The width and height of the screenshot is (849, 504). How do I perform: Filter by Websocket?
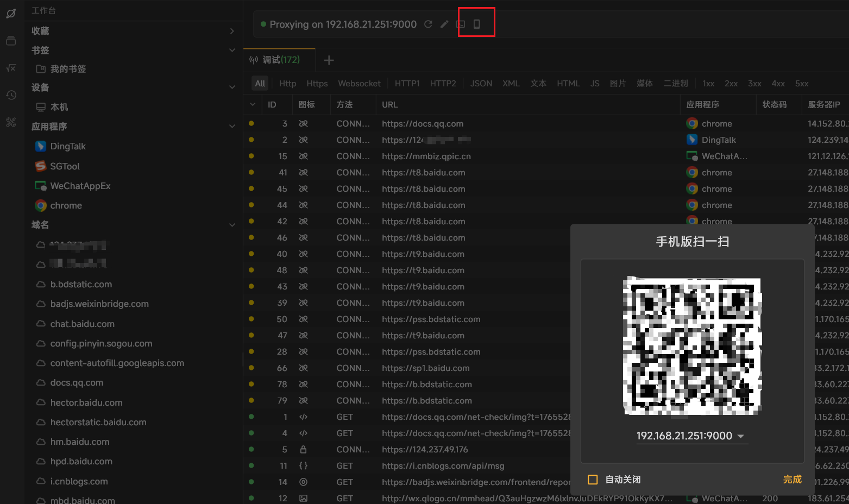359,83
